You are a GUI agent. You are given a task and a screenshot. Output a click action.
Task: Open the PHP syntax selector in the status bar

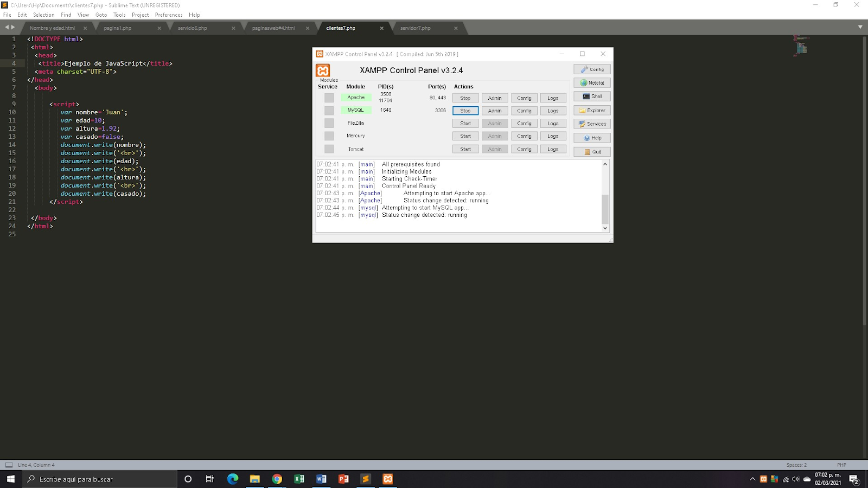841,465
